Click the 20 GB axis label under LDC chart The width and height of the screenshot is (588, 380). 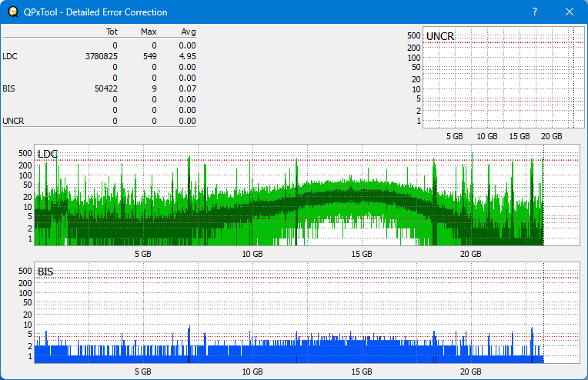point(470,254)
